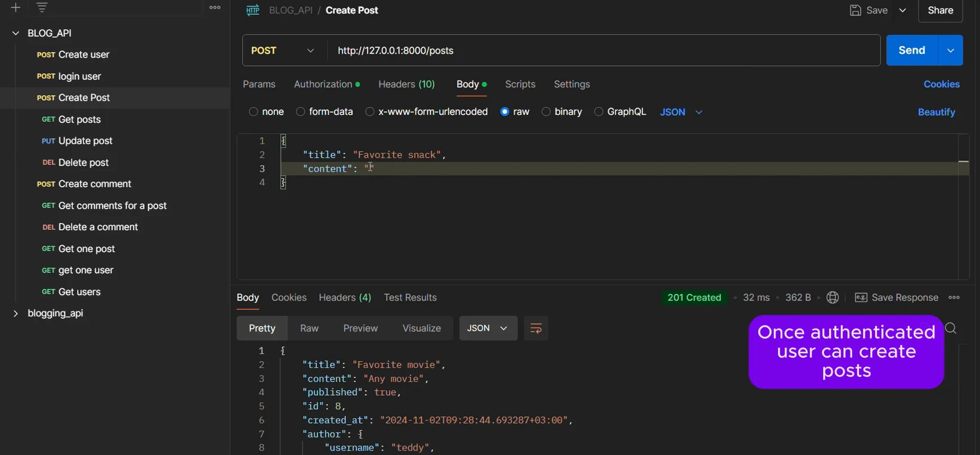The height and width of the screenshot is (455, 980).
Task: Click the blue Send button
Action: click(912, 50)
